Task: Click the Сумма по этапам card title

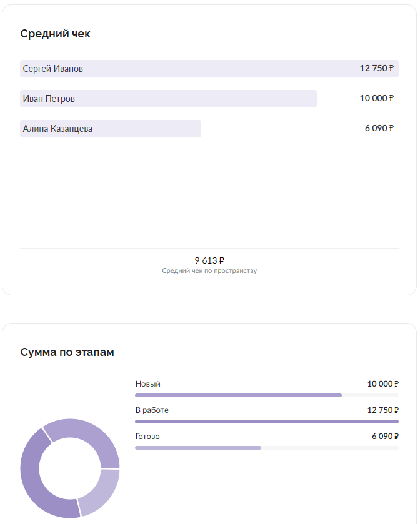Action: (x=67, y=352)
